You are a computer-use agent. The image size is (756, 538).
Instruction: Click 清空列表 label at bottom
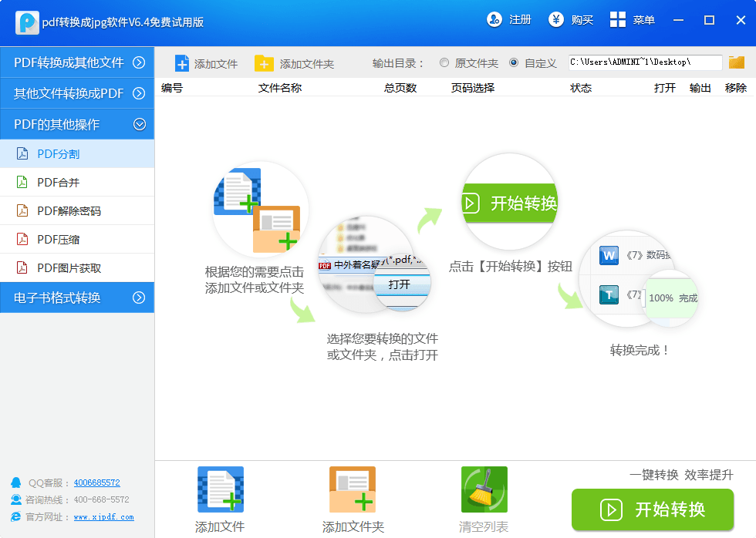click(x=484, y=526)
